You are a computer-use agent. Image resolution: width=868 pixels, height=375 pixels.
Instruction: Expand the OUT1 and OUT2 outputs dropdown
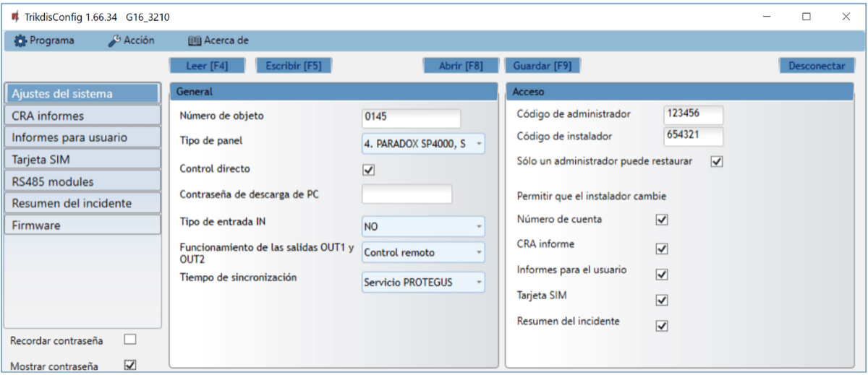click(x=423, y=253)
